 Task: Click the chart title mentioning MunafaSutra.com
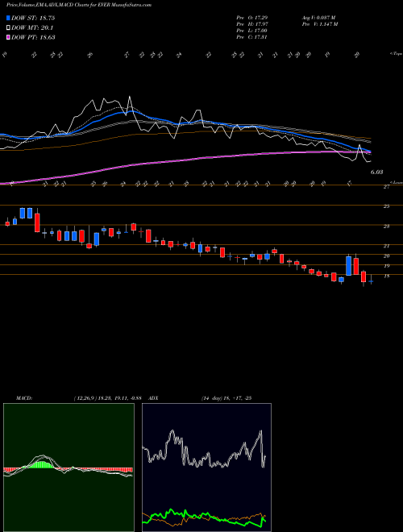(x=79, y=5)
